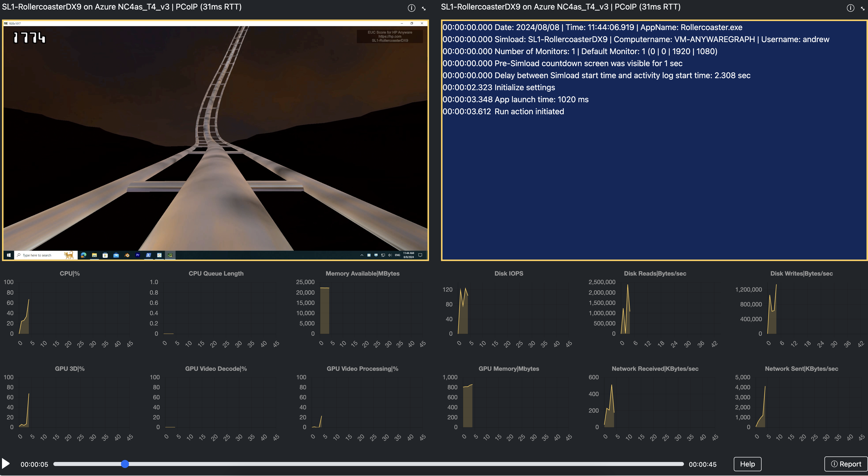
Task: Open the notification center tray icon
Action: click(420, 255)
